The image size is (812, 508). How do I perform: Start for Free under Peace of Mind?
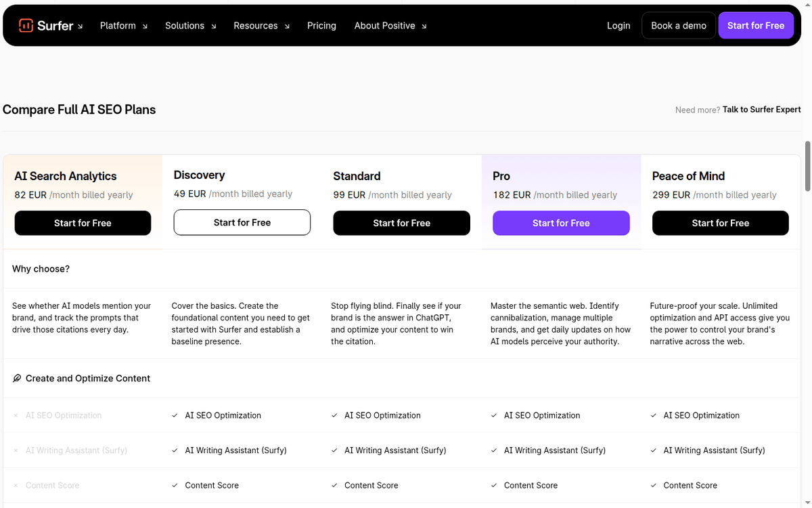coord(721,223)
